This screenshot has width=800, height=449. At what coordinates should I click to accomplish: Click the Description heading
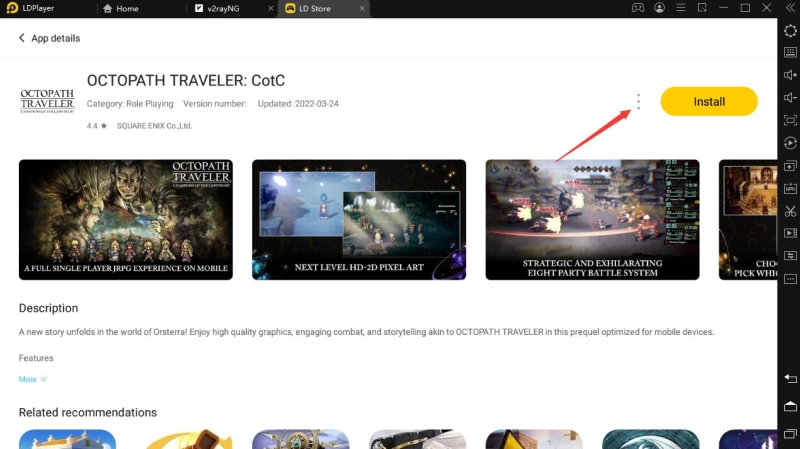[48, 308]
